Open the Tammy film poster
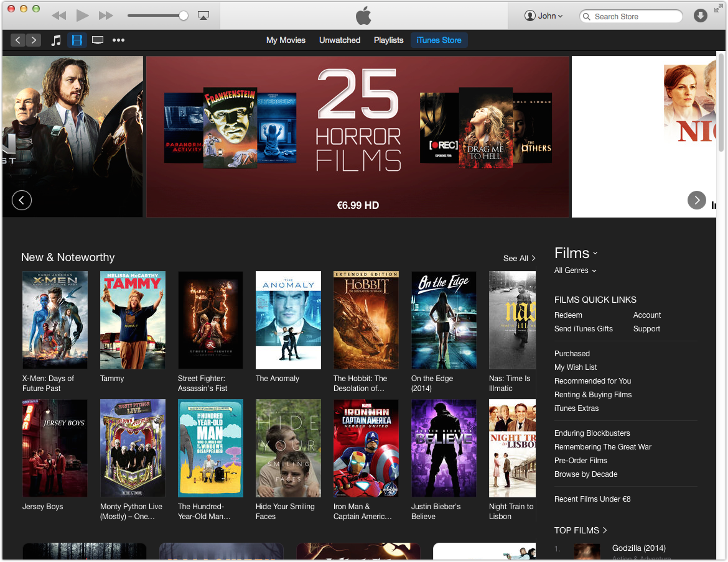Viewport: 728px width, 562px height. (x=133, y=320)
